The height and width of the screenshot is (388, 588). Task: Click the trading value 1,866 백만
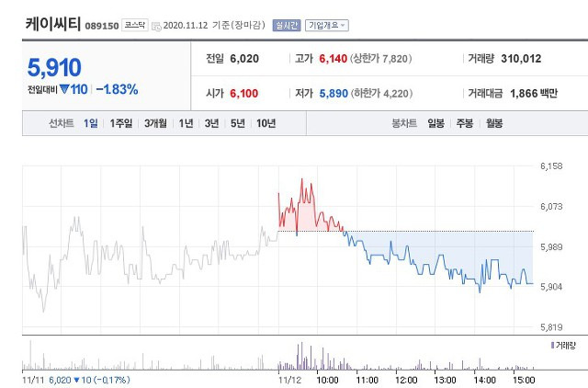tap(534, 93)
